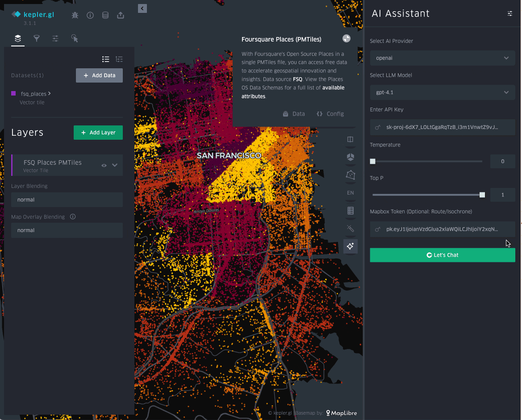The height and width of the screenshot is (420, 522).
Task: Open the MapLibre attribution link
Action: (x=342, y=413)
